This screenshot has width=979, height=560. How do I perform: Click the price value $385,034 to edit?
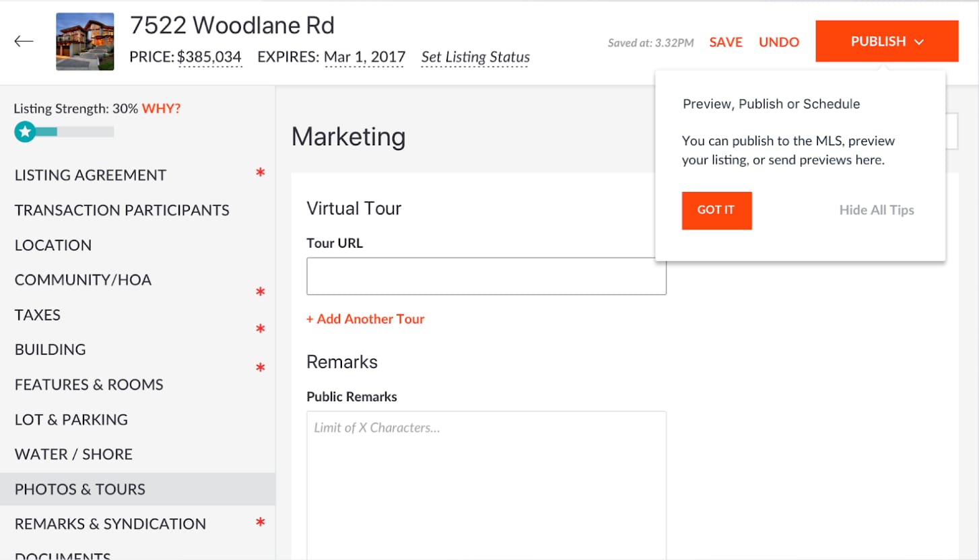tap(211, 57)
